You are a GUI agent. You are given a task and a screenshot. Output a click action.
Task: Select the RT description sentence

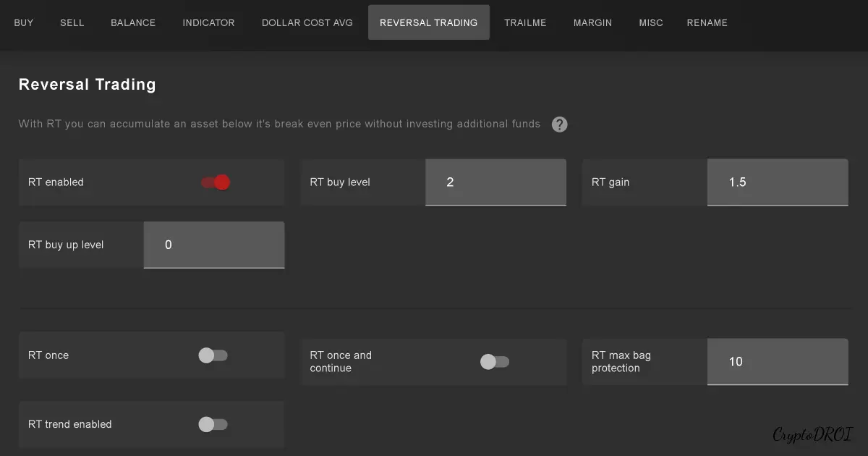click(x=279, y=124)
